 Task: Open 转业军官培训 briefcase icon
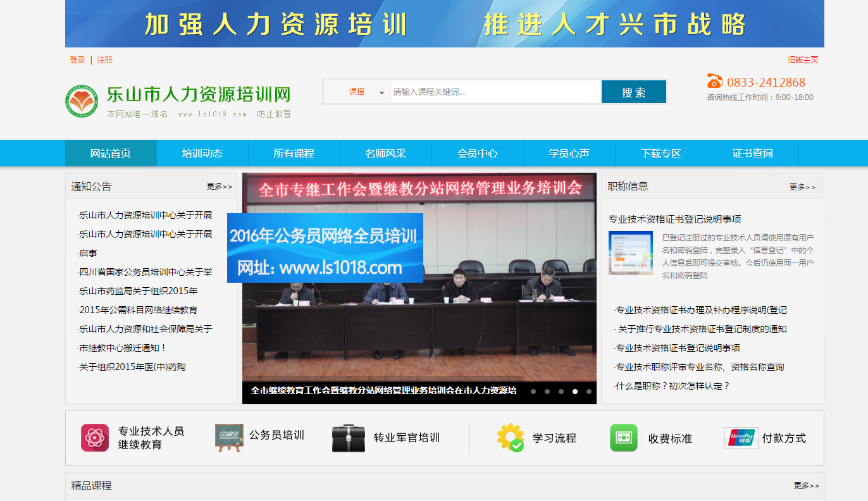pyautogui.click(x=349, y=438)
